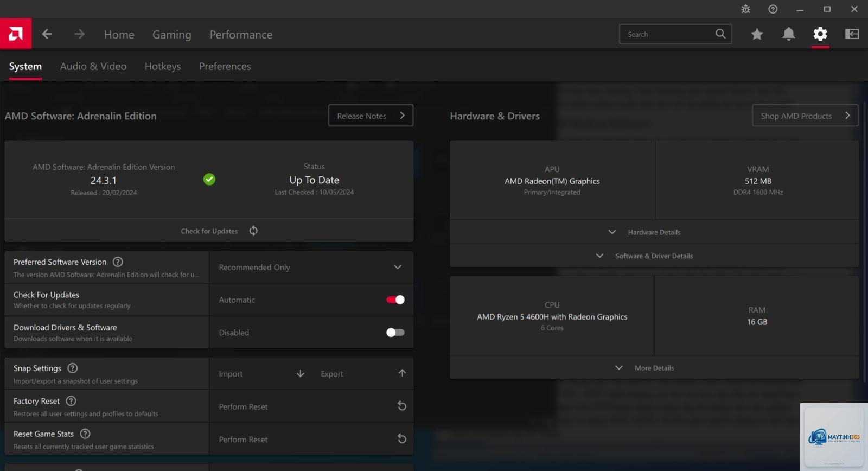Click the refresh icon beside Check for Updates

pyautogui.click(x=253, y=231)
